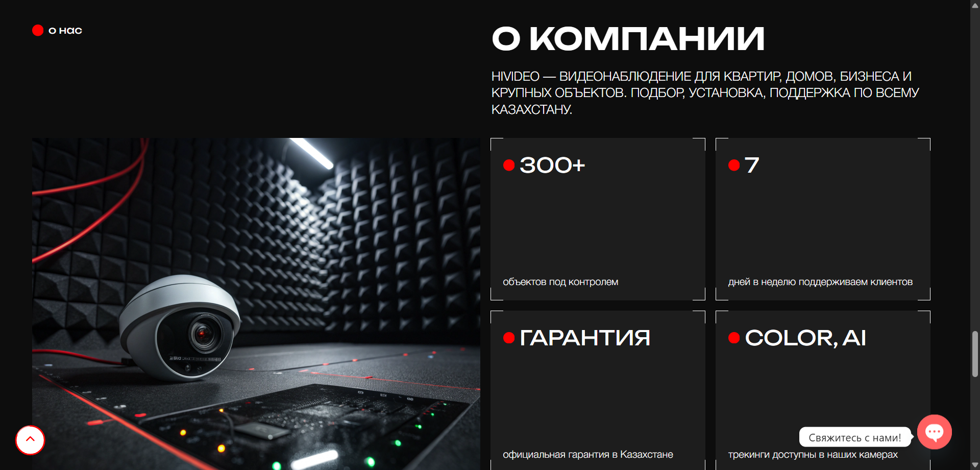Click the 'О КОМПАНИИ' heading

click(x=628, y=39)
